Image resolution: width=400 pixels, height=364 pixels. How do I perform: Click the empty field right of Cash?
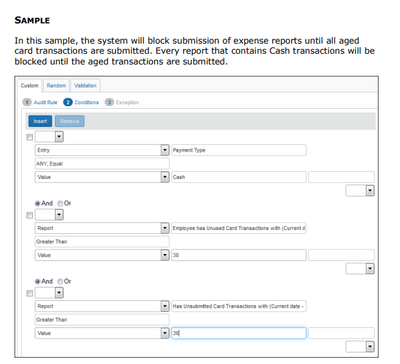coord(341,177)
